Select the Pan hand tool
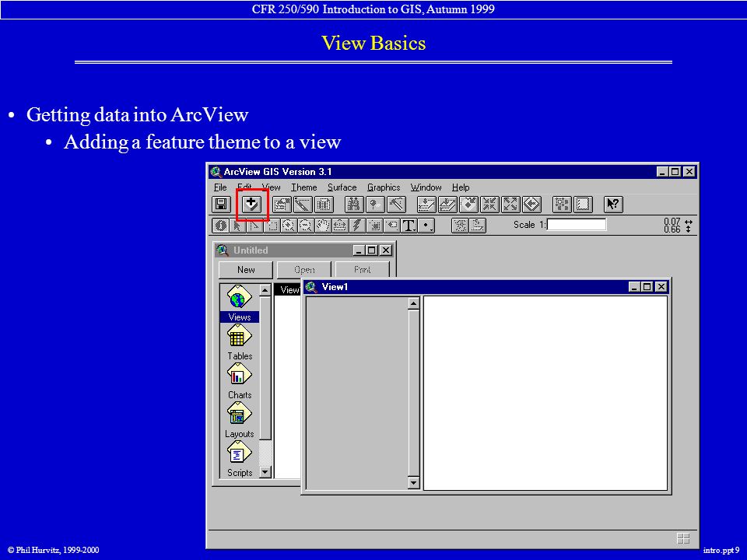The width and height of the screenshot is (747, 560). coord(322,226)
